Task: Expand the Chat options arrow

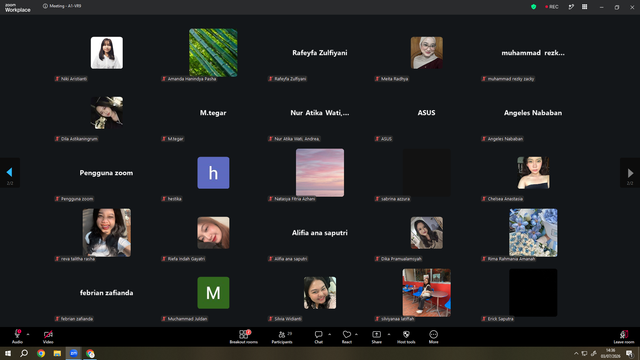Action: 329,334
